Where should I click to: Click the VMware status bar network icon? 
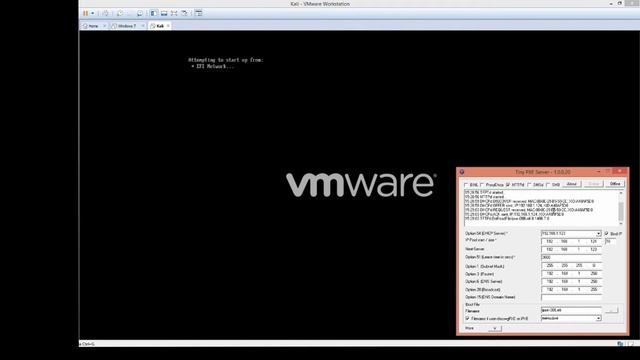pyautogui.click(x=620, y=344)
